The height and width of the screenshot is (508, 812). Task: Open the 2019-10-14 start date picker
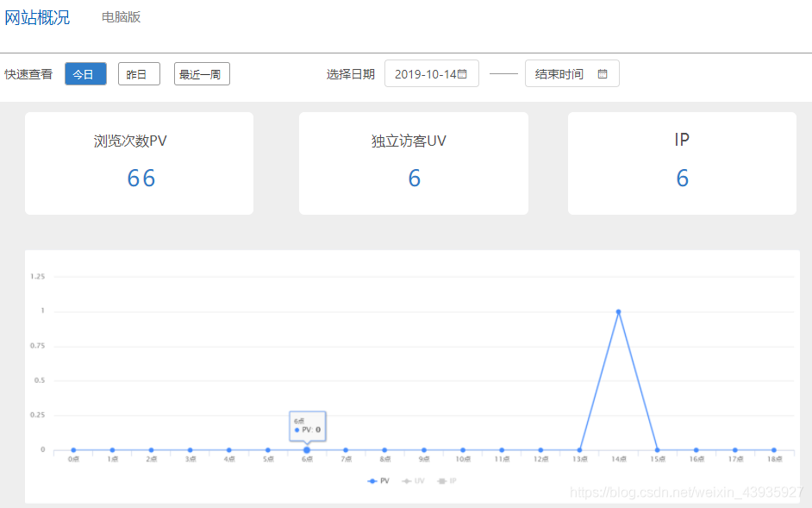424,74
